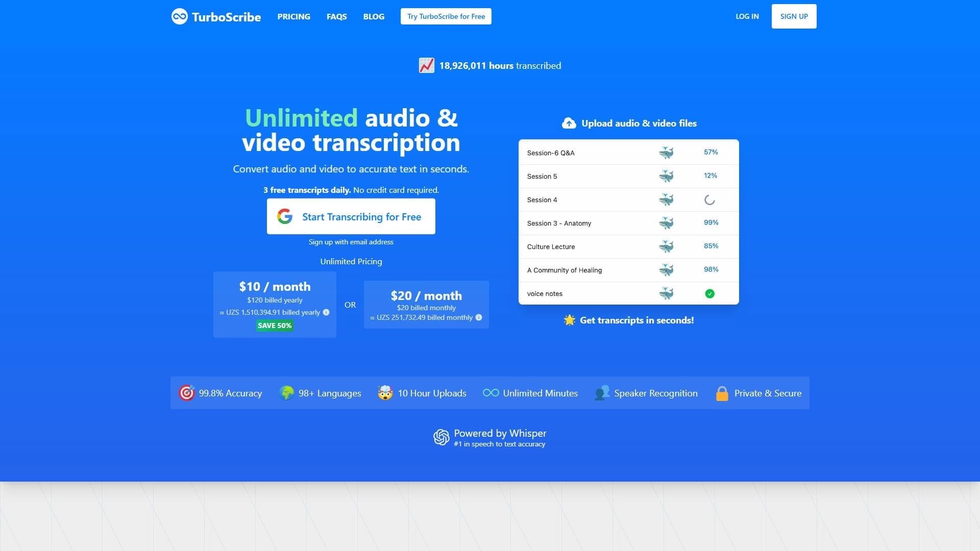Click the whale icon in Session 4 row

[x=666, y=199]
